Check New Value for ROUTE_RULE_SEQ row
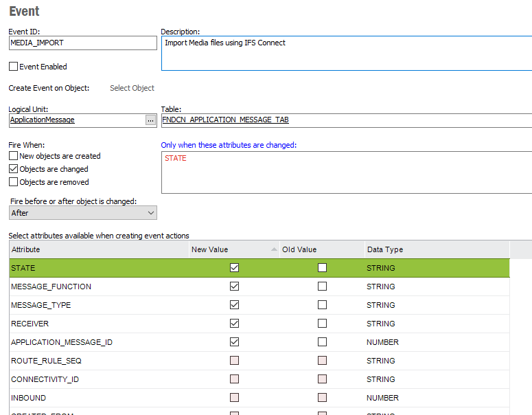 [x=235, y=361]
